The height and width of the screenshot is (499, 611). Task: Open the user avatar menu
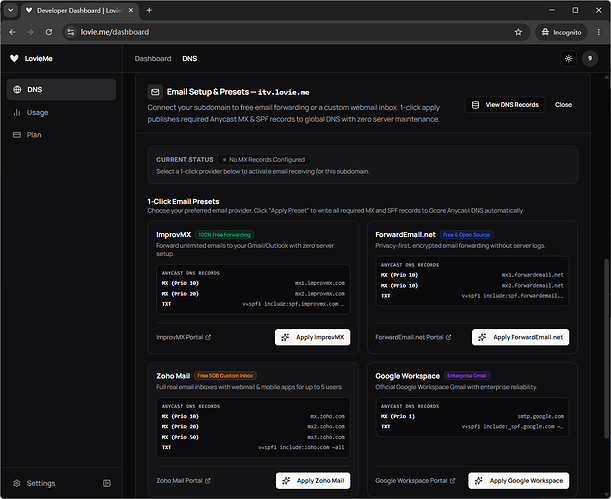point(590,58)
